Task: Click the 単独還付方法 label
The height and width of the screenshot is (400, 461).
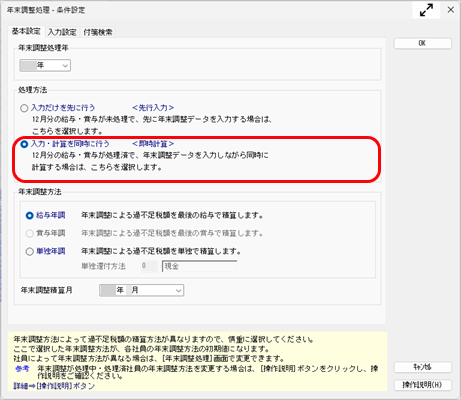Action: pos(103,266)
